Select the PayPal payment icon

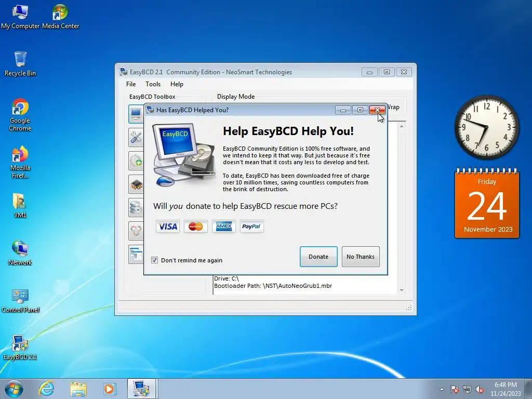(252, 227)
